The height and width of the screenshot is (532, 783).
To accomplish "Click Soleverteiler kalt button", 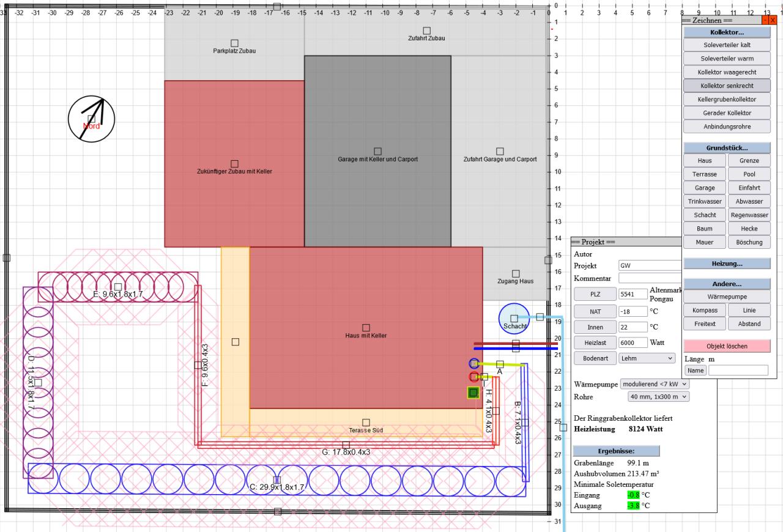I will click(727, 45).
